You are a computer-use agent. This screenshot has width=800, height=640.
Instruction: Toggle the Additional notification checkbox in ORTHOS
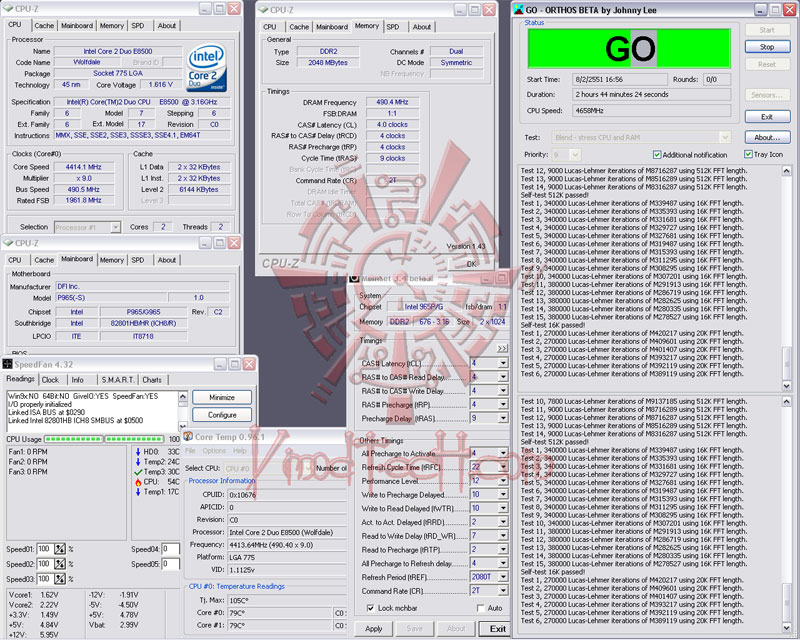coord(657,154)
